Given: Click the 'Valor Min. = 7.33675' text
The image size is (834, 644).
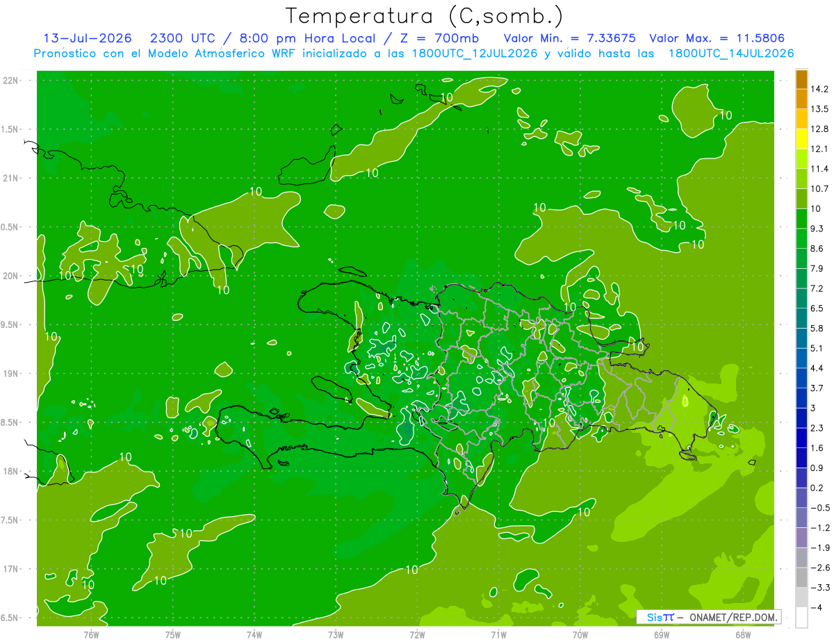Looking at the screenshot, I should [569, 38].
